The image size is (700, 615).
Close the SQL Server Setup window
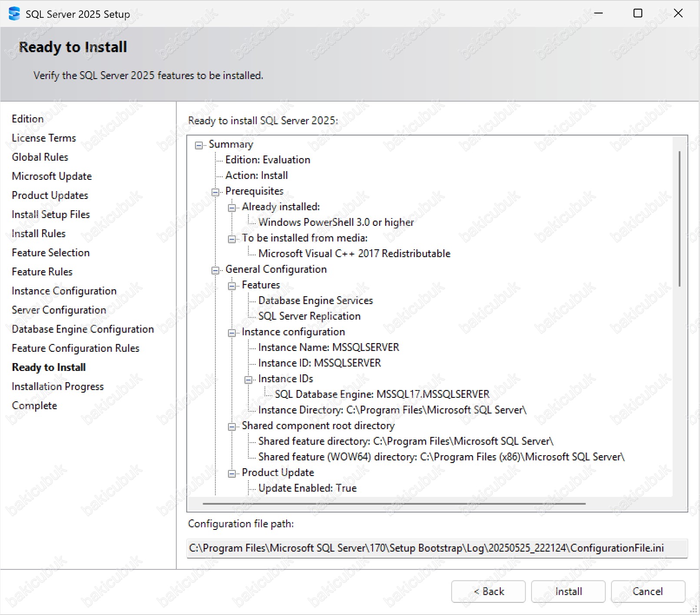tap(678, 13)
